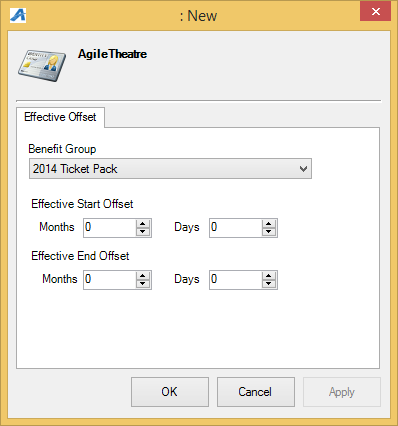Increase Effective Start Offset Days with up arrow
Viewport: 398px width, 426px height.
coord(269,224)
